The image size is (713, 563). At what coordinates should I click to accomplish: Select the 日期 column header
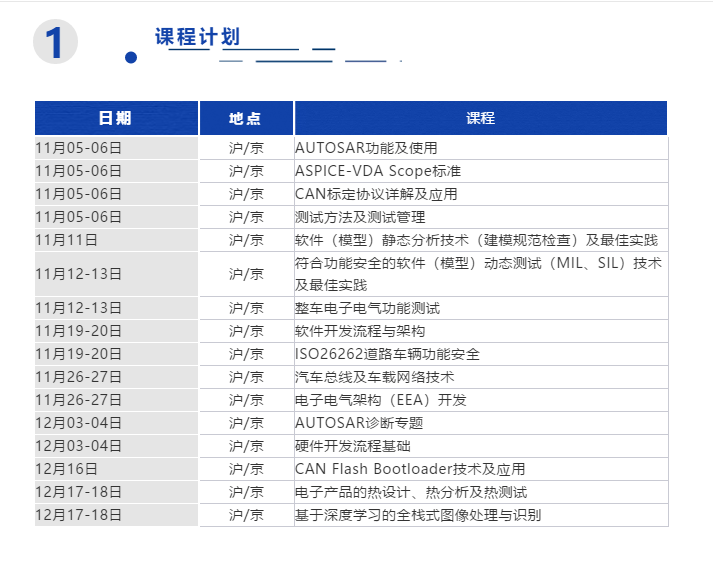pyautogui.click(x=116, y=118)
